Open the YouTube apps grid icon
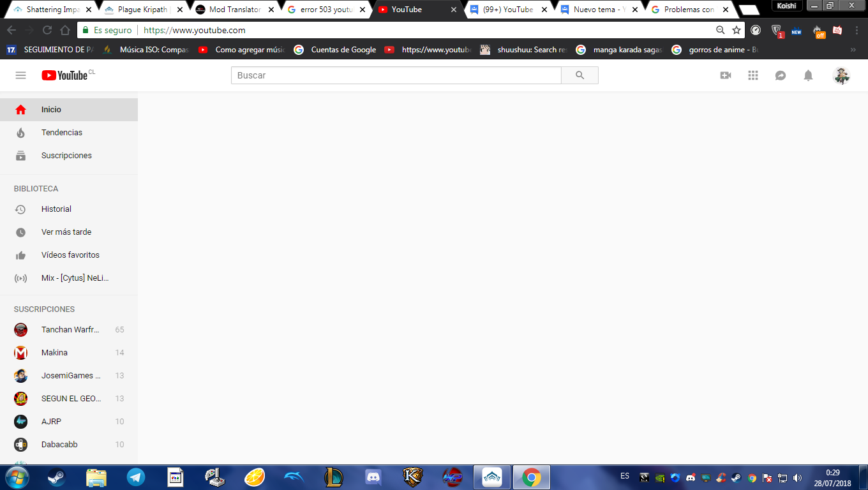 click(753, 75)
